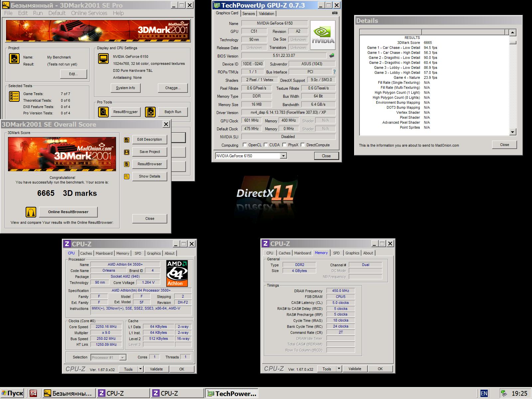Image resolution: width=532 pixels, height=399 pixels.
Task: Open the Processor #1 selection dropdown
Action: coord(123,357)
